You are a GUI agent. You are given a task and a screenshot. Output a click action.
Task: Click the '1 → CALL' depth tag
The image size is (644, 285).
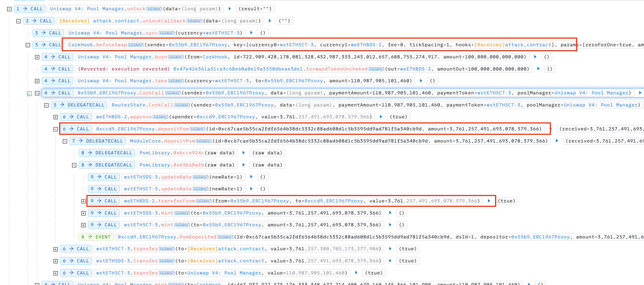30,9
